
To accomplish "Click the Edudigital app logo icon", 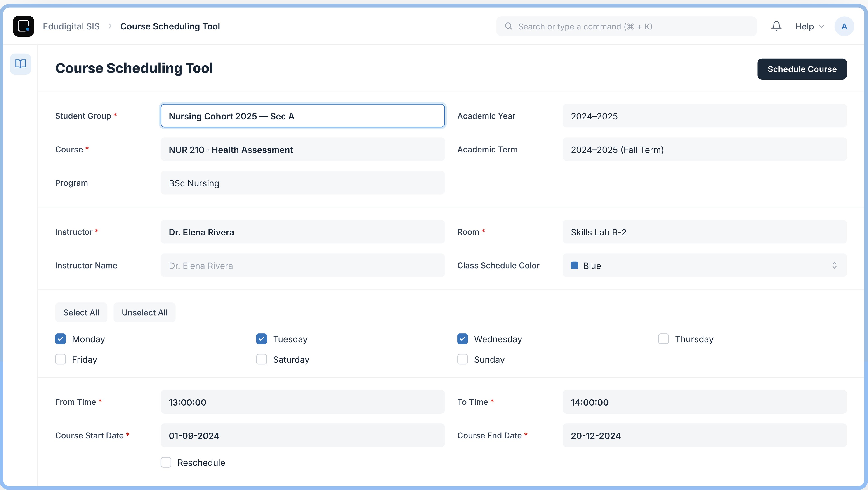I will click(x=24, y=26).
